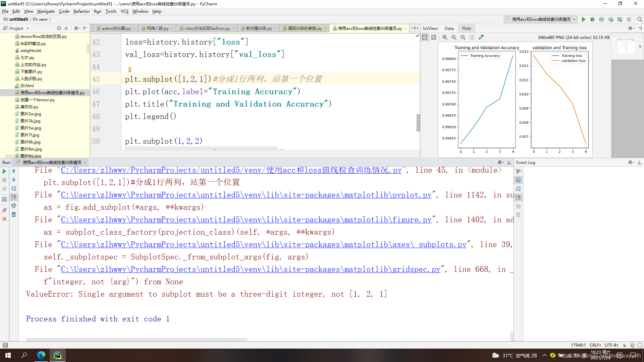Zoom out of the plot image
The width and height of the screenshot is (644, 362).
coord(454,37)
